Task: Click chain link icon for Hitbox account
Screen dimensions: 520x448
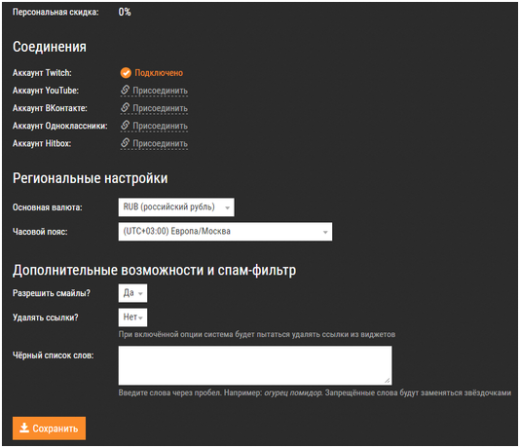Action: pos(125,143)
